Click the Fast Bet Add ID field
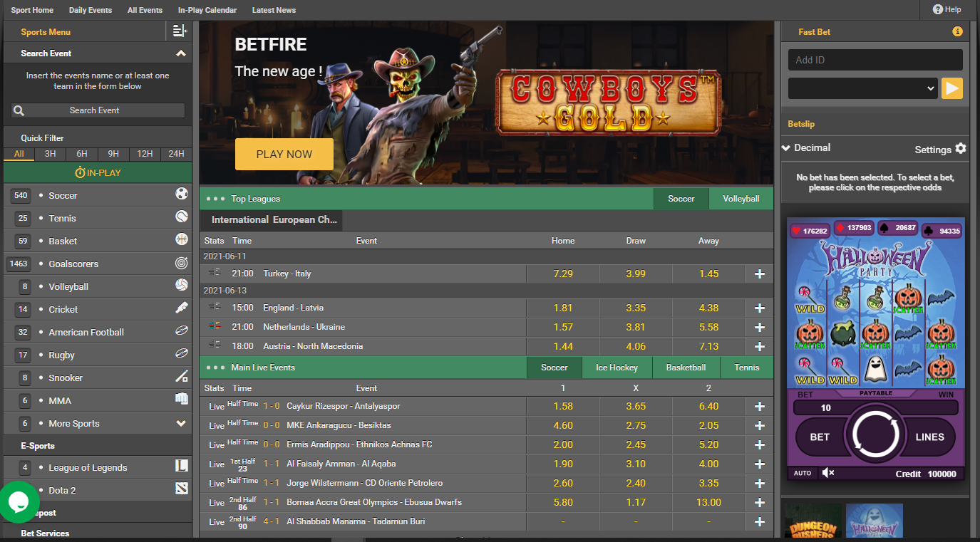Screen dimensions: 980x542 tap(875, 60)
